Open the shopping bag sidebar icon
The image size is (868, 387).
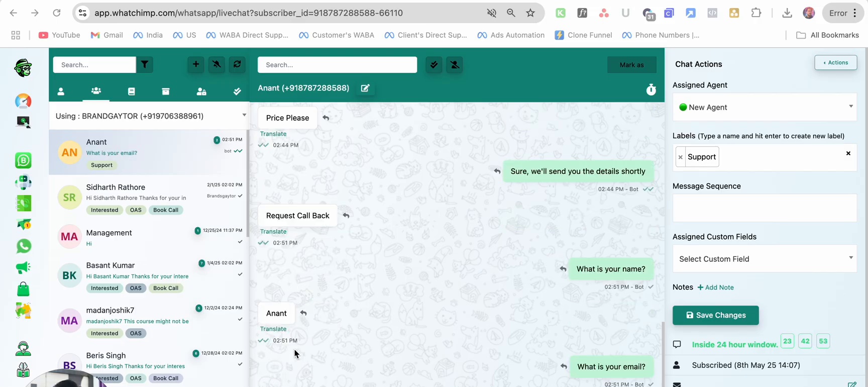[23, 289]
